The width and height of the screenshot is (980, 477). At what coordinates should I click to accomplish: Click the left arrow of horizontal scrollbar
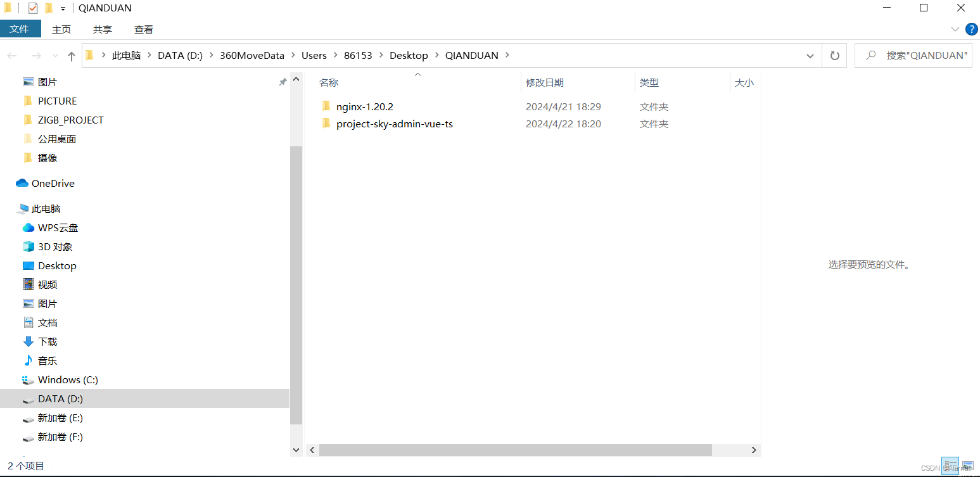click(312, 450)
